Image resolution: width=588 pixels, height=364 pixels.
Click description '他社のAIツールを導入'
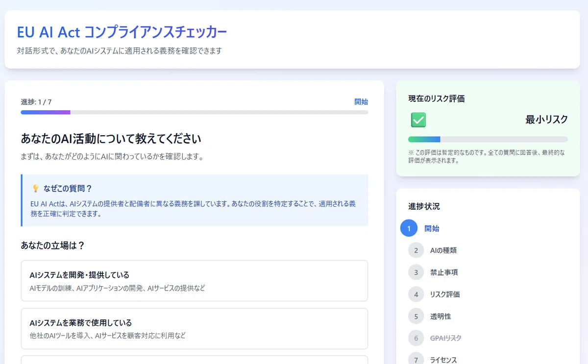(x=107, y=336)
